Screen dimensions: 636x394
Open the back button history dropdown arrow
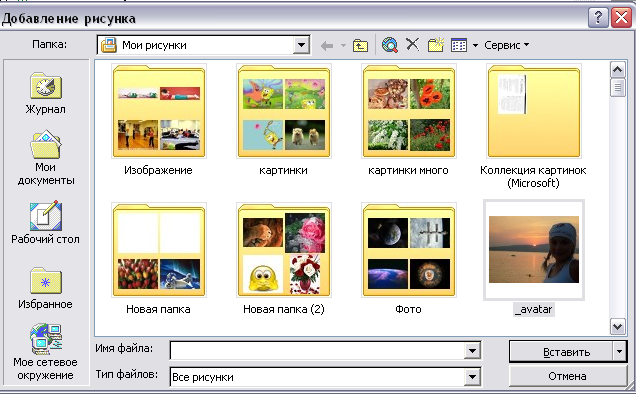[343, 45]
